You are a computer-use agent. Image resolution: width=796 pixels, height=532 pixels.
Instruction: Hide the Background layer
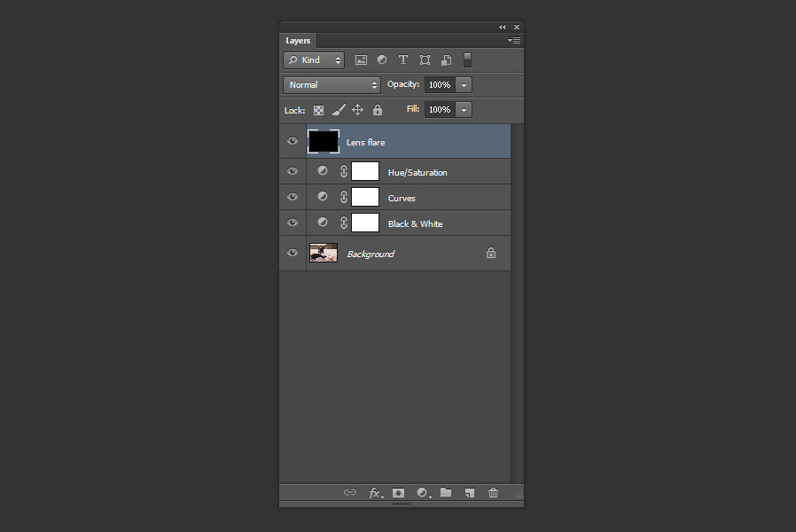point(293,252)
